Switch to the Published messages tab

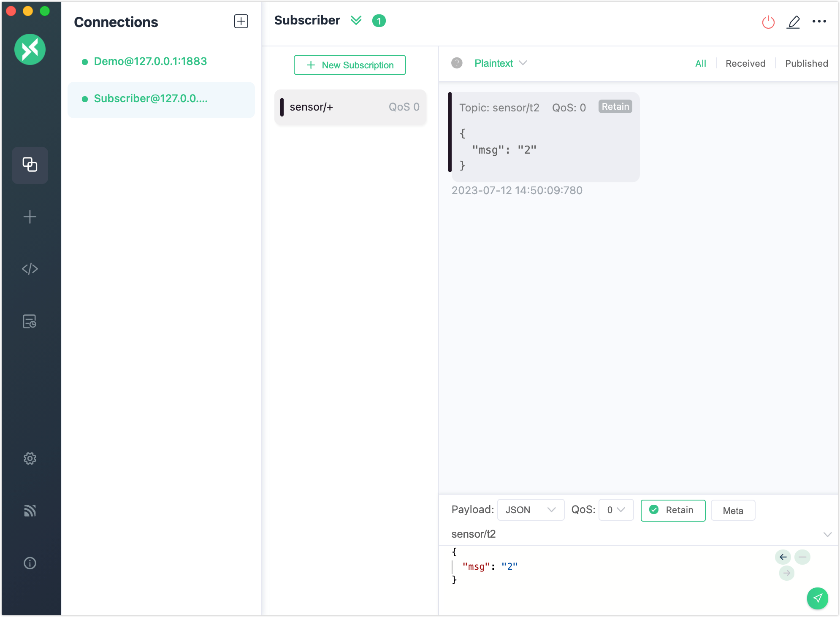coord(806,63)
